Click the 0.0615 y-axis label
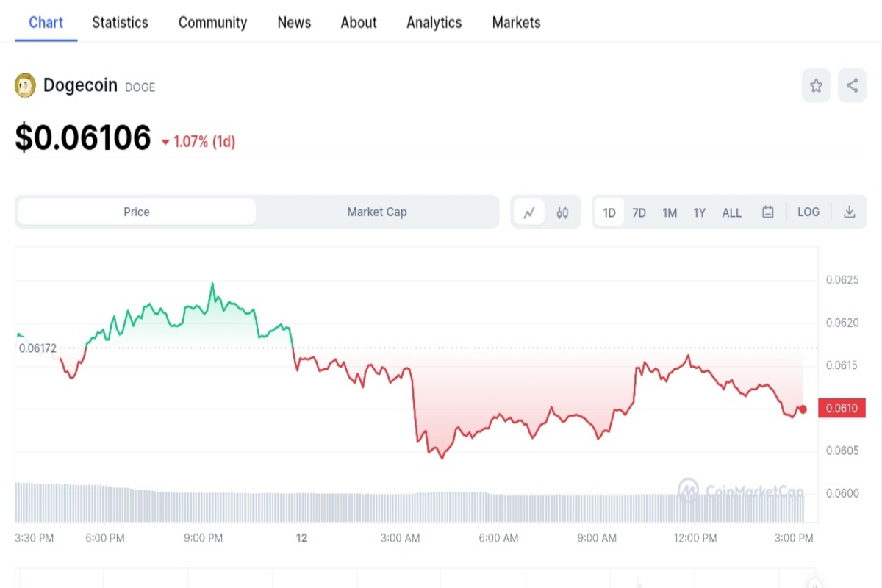This screenshot has width=882, height=588. click(x=842, y=365)
